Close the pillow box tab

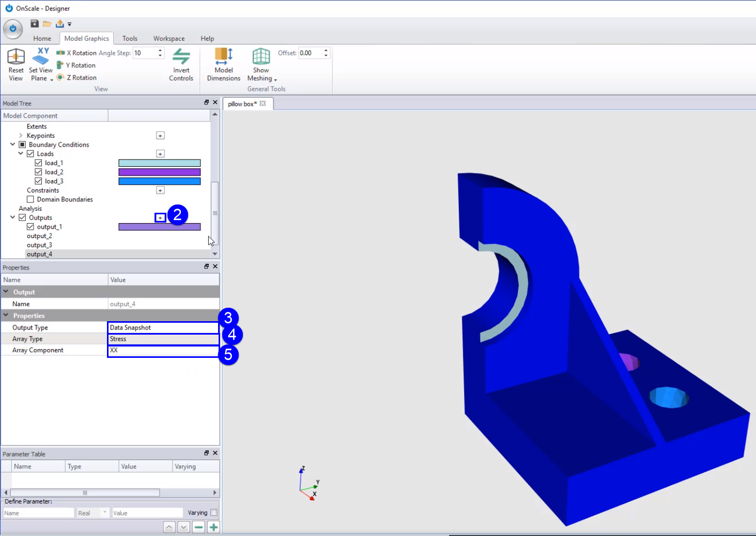click(x=263, y=103)
